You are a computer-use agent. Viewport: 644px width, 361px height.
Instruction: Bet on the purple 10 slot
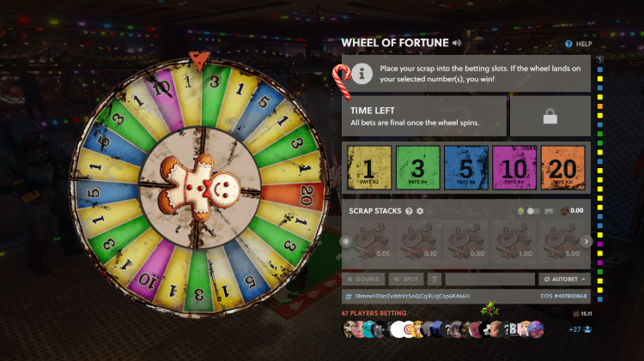pyautogui.click(x=514, y=168)
